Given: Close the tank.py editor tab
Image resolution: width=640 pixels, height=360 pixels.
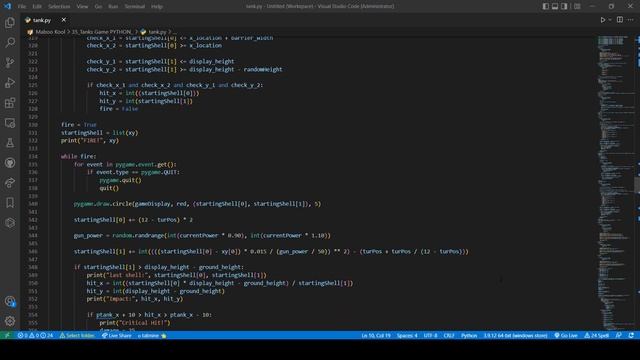Looking at the screenshot, I should coord(64,20).
